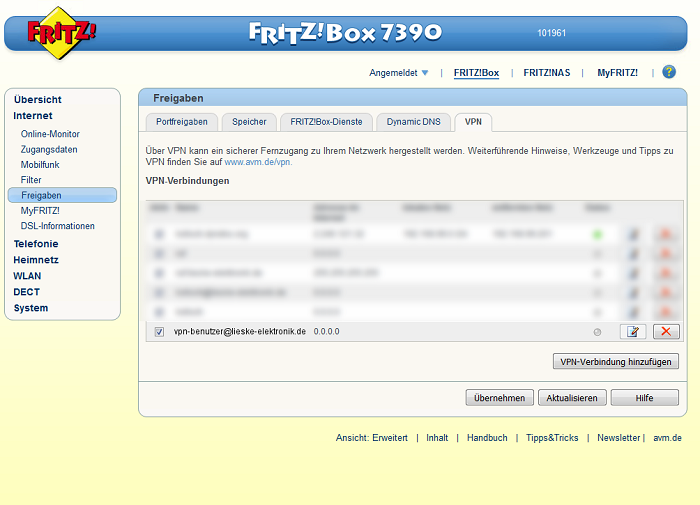Click the Aktualisieren button
This screenshot has width=700, height=505.
pos(572,397)
